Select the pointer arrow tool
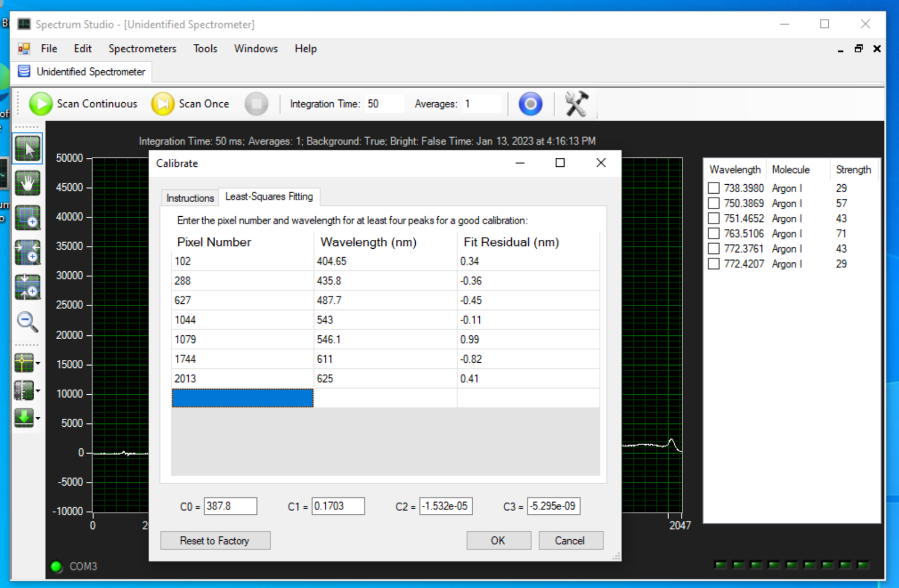This screenshot has width=899, height=588. pyautogui.click(x=28, y=149)
